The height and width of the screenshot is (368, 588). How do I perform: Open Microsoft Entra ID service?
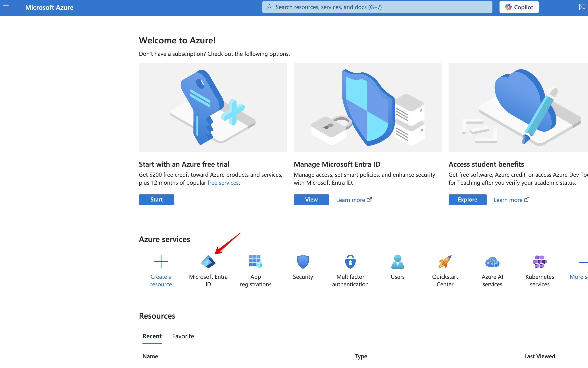[208, 271]
